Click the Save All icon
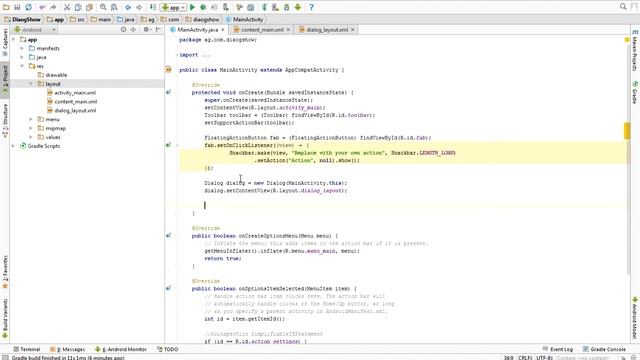 [x=17, y=7]
